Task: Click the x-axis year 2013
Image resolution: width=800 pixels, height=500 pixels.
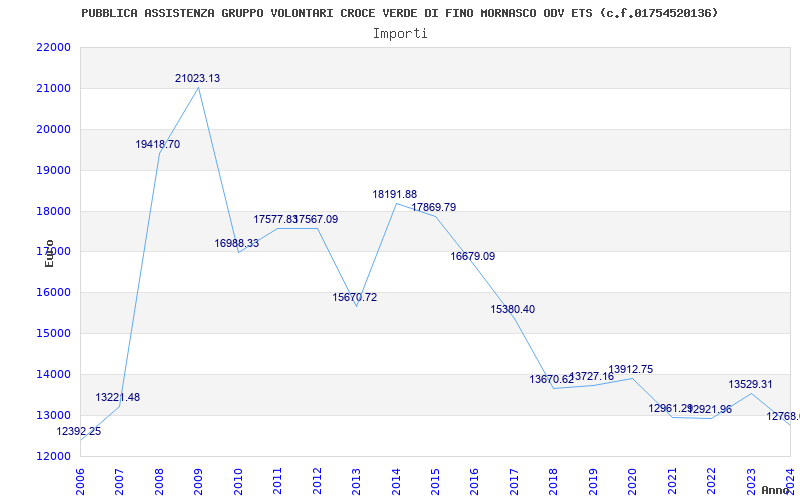Action: coord(356,482)
